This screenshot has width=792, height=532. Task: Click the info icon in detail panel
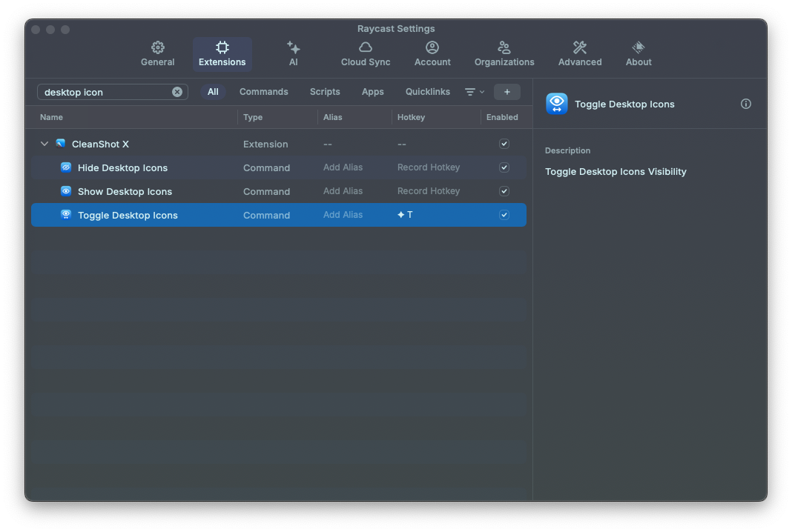pos(745,104)
